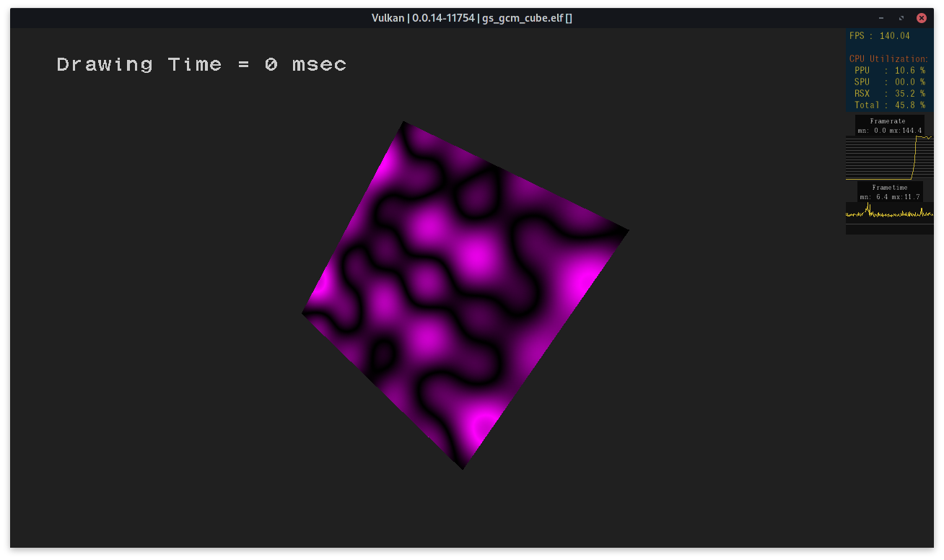Minimize the emulator window
The image size is (944, 560).
[x=880, y=18]
